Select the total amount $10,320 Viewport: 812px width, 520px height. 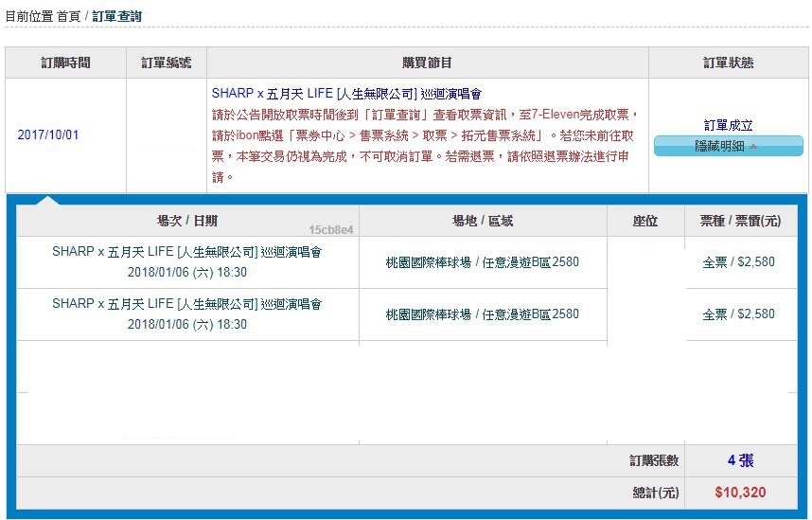(740, 493)
